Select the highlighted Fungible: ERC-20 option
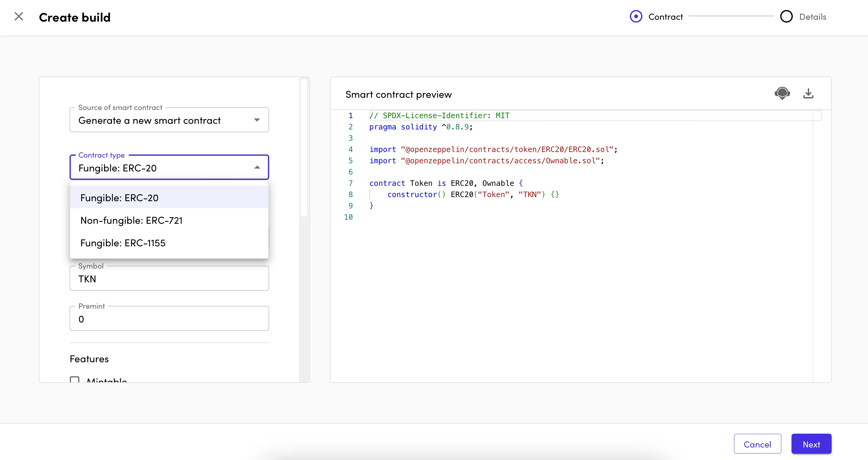 [x=119, y=198]
